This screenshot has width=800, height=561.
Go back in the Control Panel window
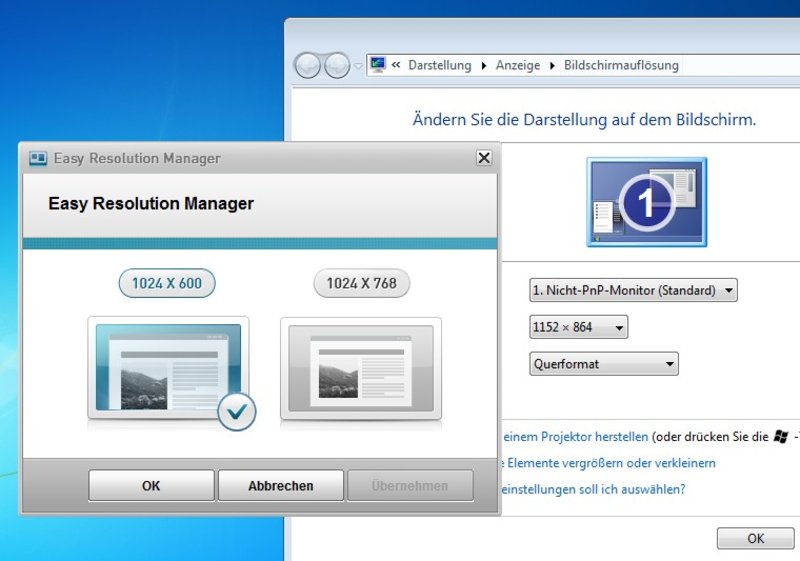click(x=308, y=65)
